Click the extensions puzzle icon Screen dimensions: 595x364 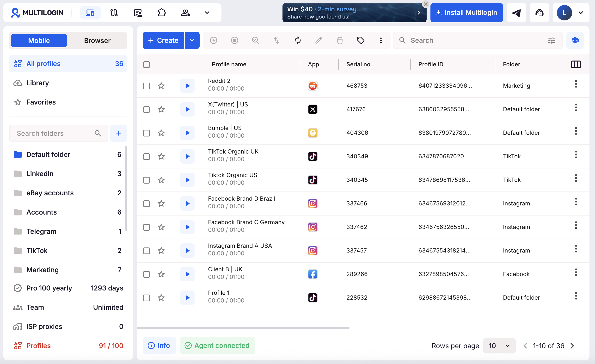pyautogui.click(x=162, y=12)
